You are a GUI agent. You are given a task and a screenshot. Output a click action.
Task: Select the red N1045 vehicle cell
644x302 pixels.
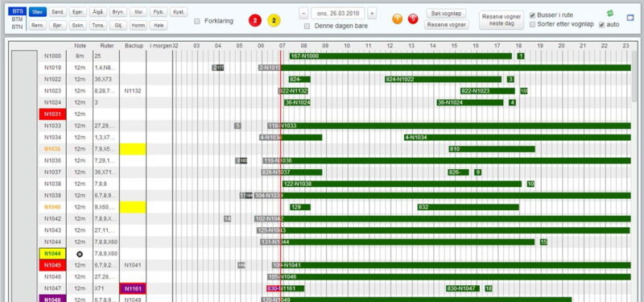[52, 265]
